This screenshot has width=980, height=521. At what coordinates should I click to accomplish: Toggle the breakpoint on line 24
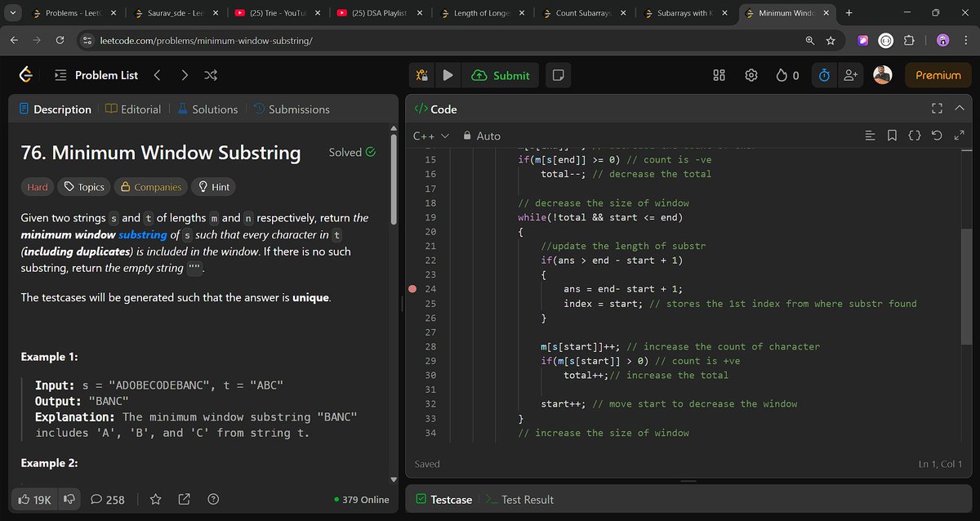pos(412,289)
